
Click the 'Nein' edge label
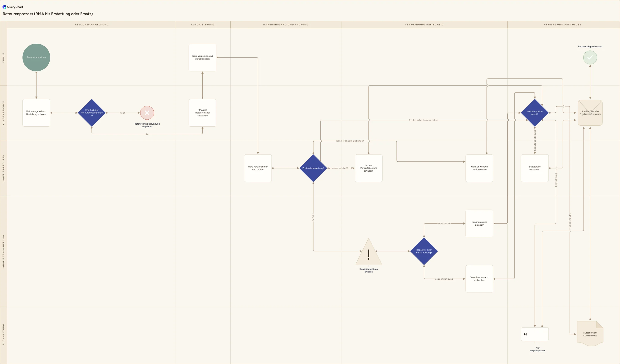tap(122, 113)
